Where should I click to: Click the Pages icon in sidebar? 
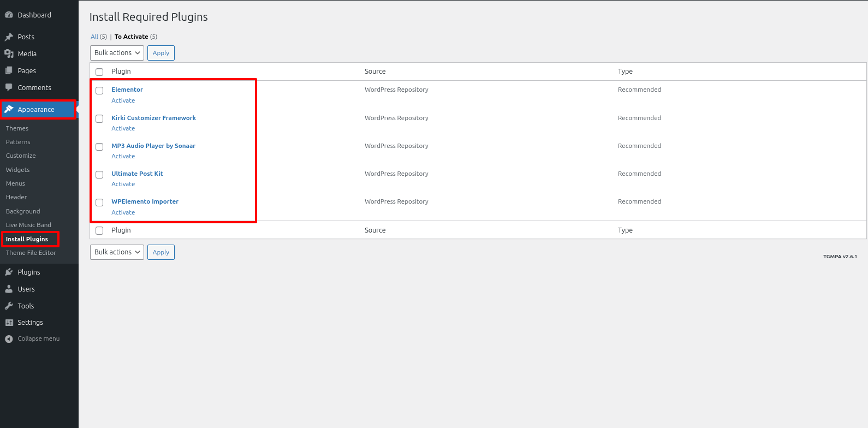(9, 70)
